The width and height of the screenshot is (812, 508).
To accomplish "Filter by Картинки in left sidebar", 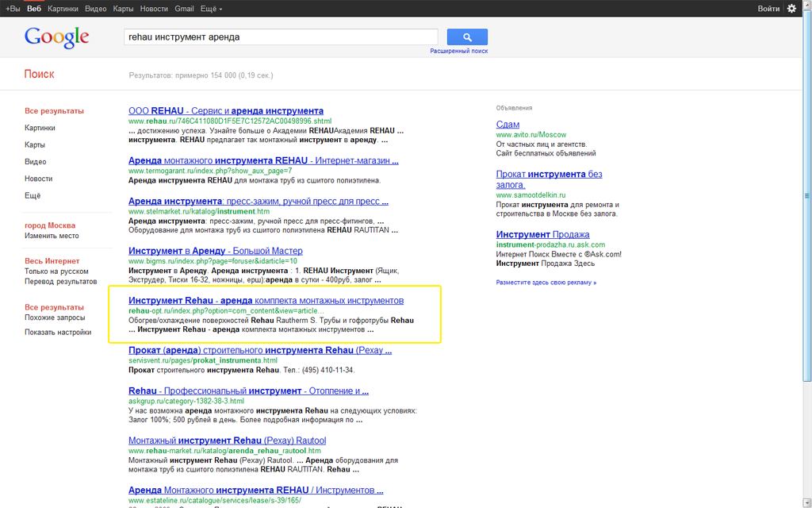I will point(40,128).
